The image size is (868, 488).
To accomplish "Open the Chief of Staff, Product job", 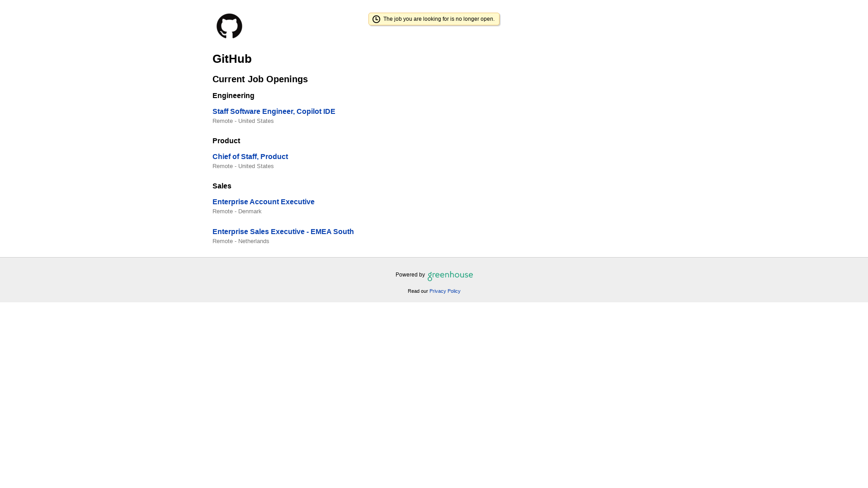I will point(250,157).
